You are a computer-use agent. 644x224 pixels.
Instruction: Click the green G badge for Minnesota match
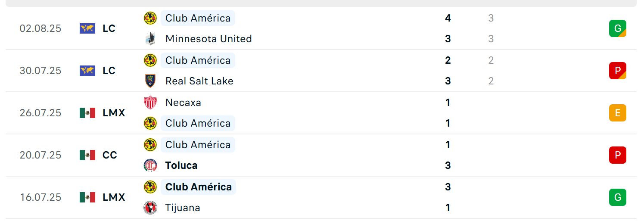pyautogui.click(x=618, y=28)
